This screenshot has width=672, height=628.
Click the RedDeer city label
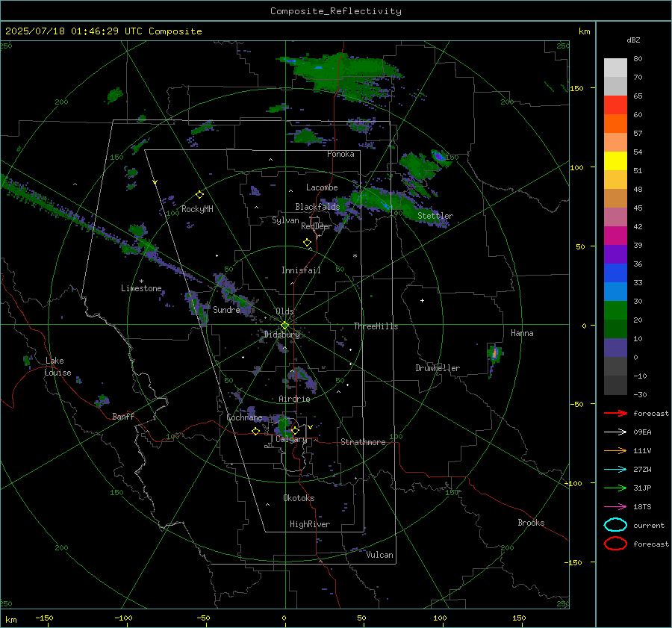[317, 226]
